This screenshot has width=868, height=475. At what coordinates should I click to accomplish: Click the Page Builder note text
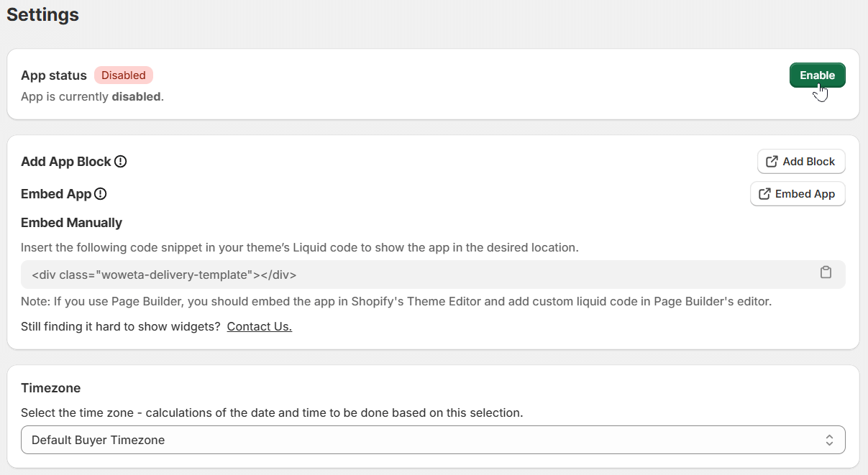pyautogui.click(x=396, y=301)
